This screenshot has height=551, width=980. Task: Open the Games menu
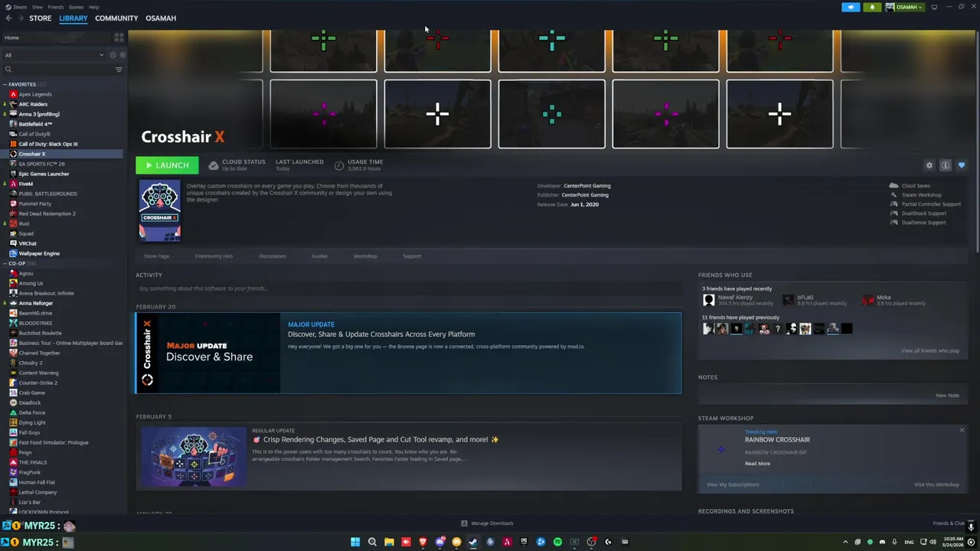tap(77, 7)
